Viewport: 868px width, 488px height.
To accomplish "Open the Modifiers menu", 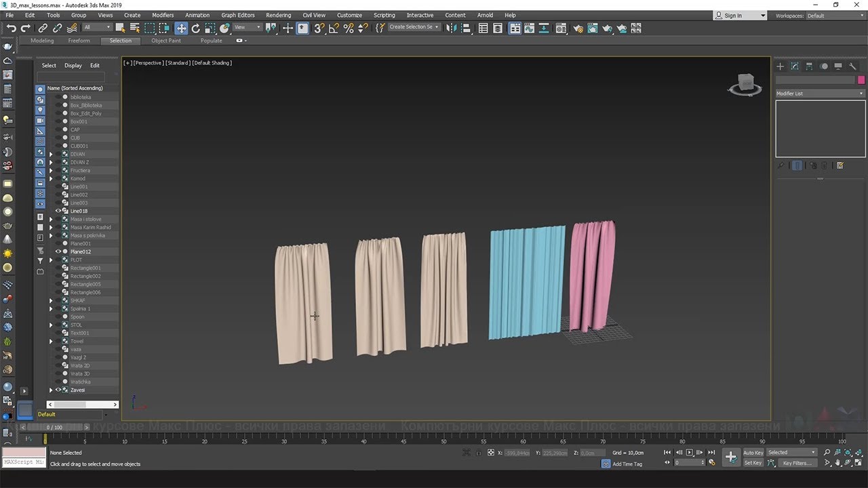I will point(163,15).
